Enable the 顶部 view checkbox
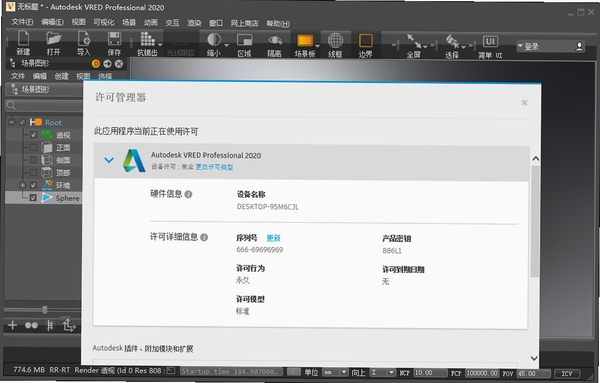600x383 pixels. pyautogui.click(x=33, y=173)
